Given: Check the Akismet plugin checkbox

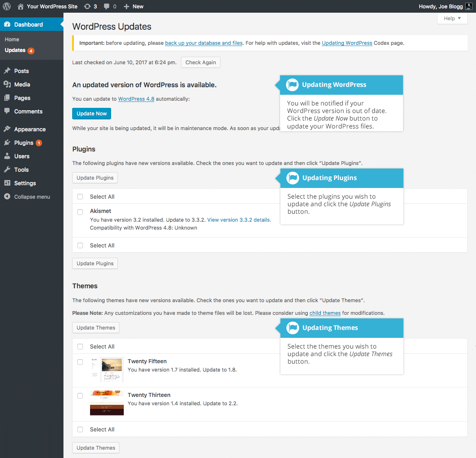Looking at the screenshot, I should (x=80, y=212).
